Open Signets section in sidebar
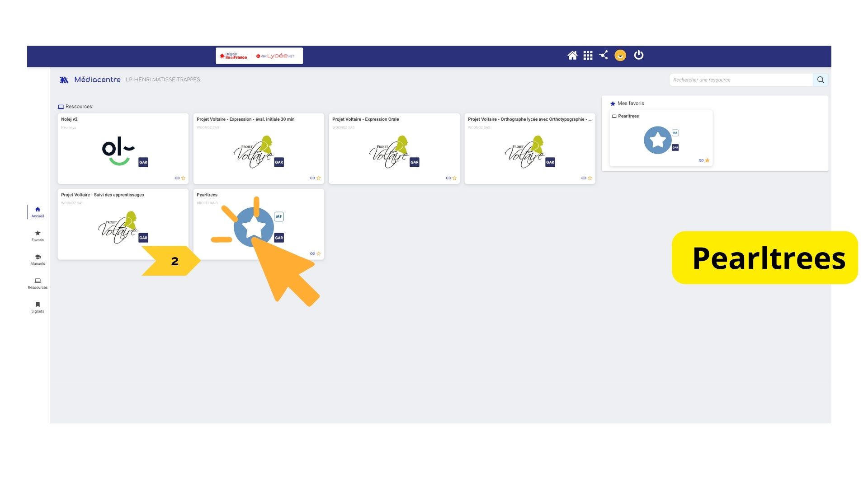The image size is (868, 488). (38, 307)
